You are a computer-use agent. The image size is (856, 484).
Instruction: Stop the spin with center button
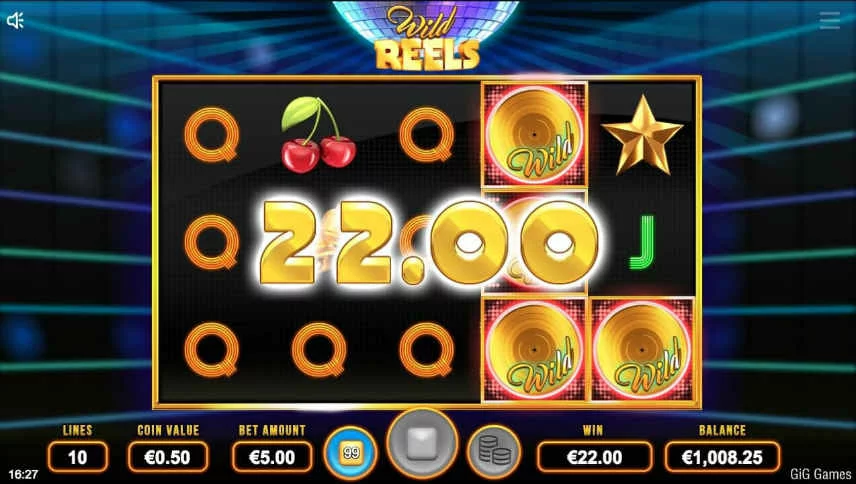[x=422, y=443]
